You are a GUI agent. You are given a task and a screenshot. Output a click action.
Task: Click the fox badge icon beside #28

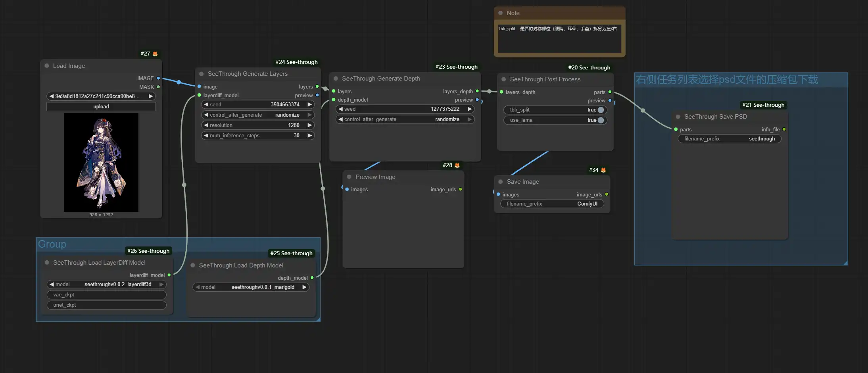coord(457,165)
